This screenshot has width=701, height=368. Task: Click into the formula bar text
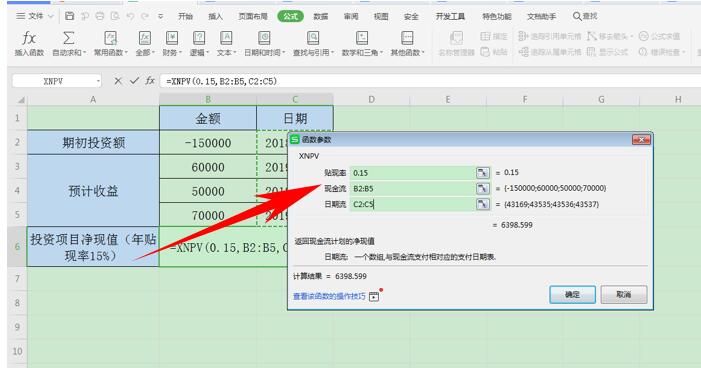pos(429,81)
